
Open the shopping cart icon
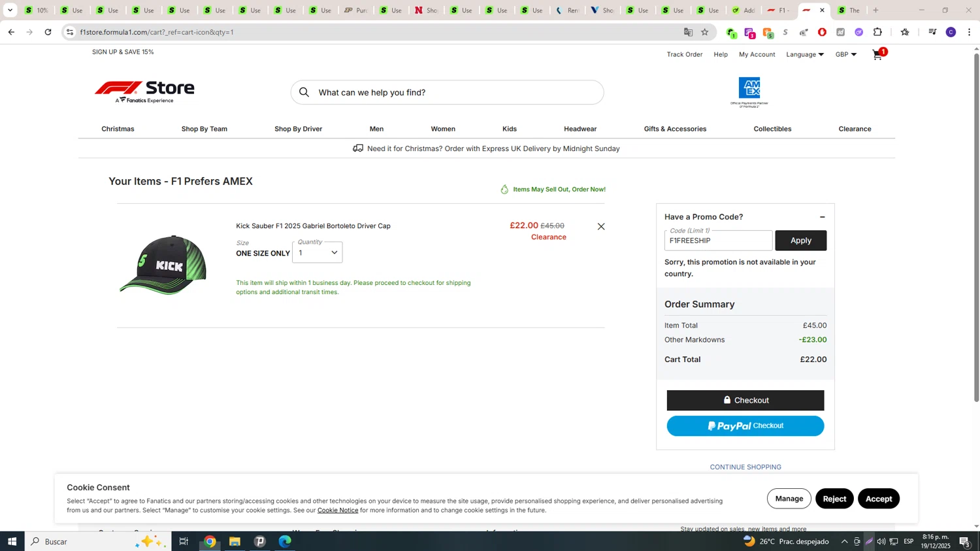[879, 55]
